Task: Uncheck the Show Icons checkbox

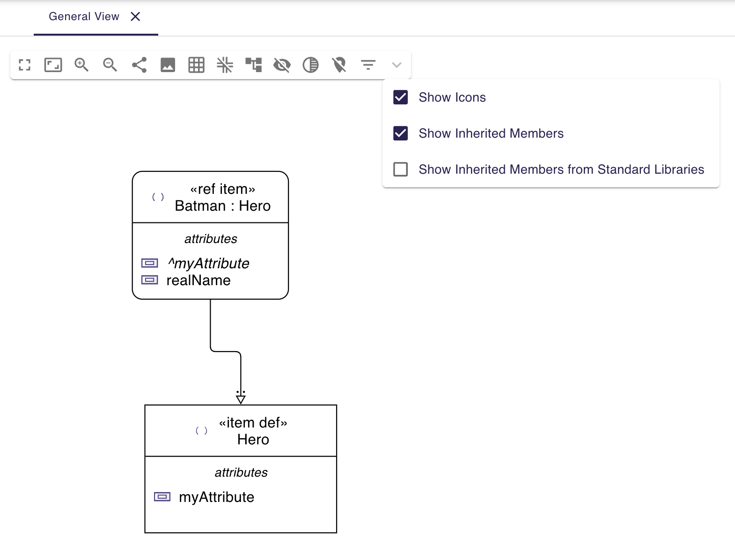Action: click(400, 97)
